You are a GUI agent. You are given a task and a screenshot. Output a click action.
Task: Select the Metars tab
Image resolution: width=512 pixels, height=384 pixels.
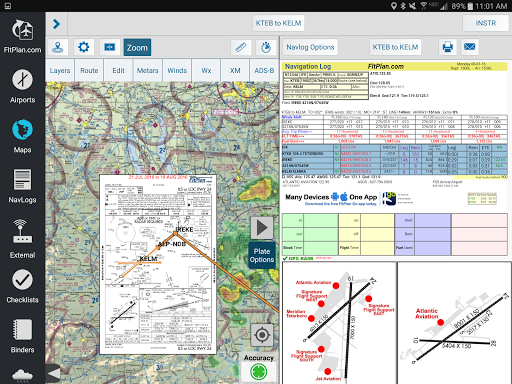pyautogui.click(x=148, y=71)
